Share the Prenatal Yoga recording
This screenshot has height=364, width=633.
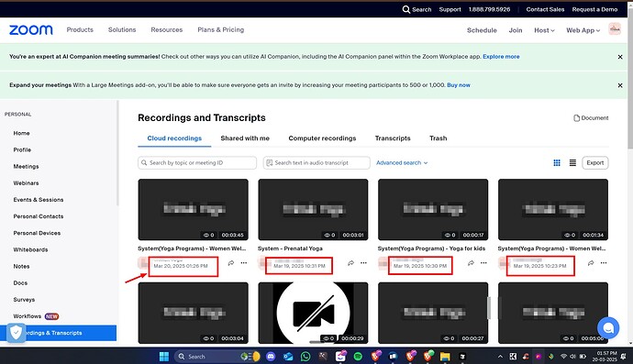(x=350, y=263)
